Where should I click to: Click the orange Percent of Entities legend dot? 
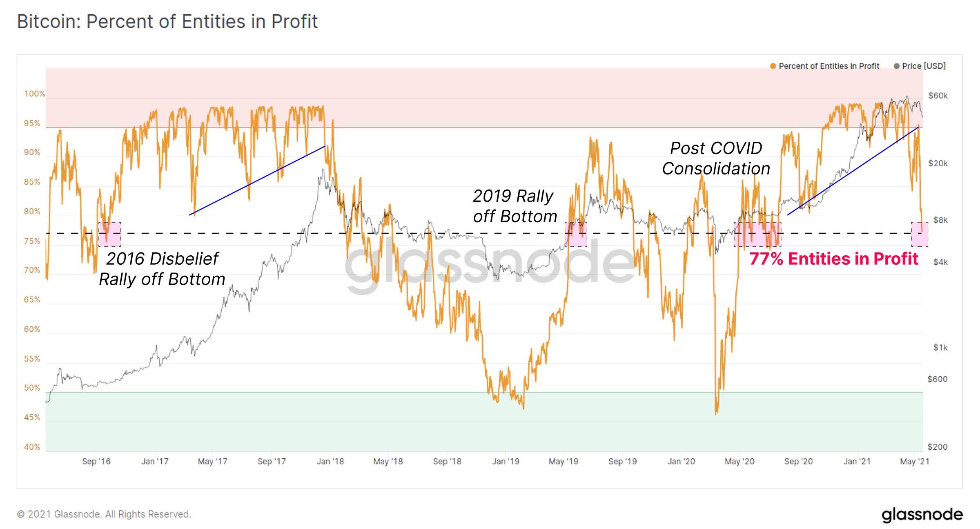[x=773, y=66]
